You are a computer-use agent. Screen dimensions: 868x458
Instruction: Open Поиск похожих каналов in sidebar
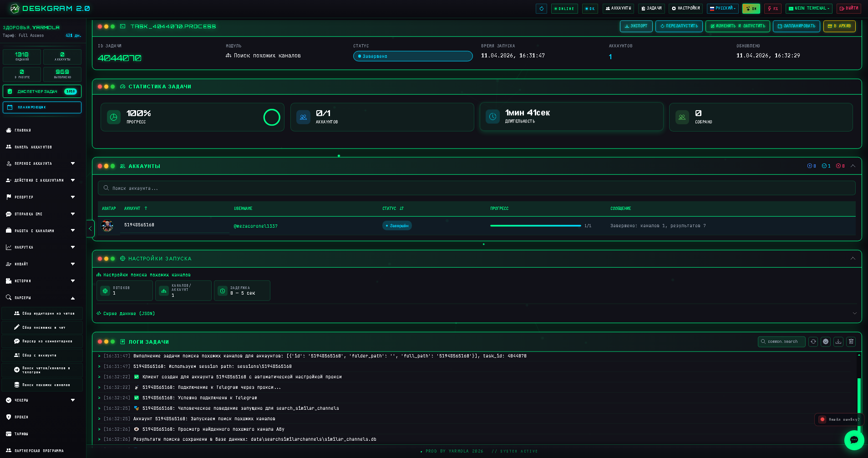(x=42, y=385)
